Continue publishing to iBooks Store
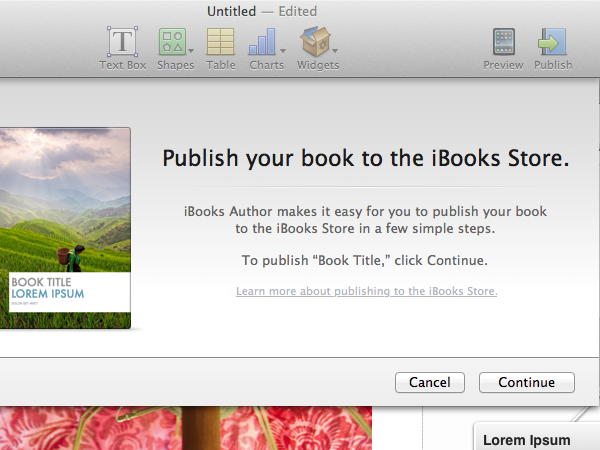Image resolution: width=600 pixels, height=450 pixels. [x=527, y=382]
